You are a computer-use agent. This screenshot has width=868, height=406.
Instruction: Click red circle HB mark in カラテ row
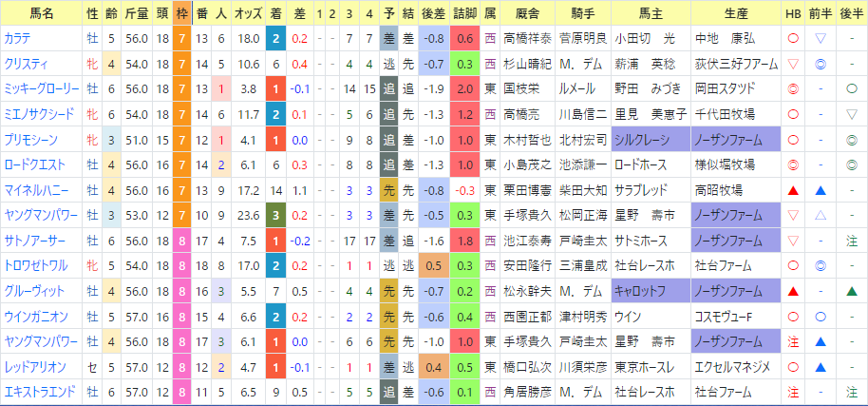(x=793, y=38)
